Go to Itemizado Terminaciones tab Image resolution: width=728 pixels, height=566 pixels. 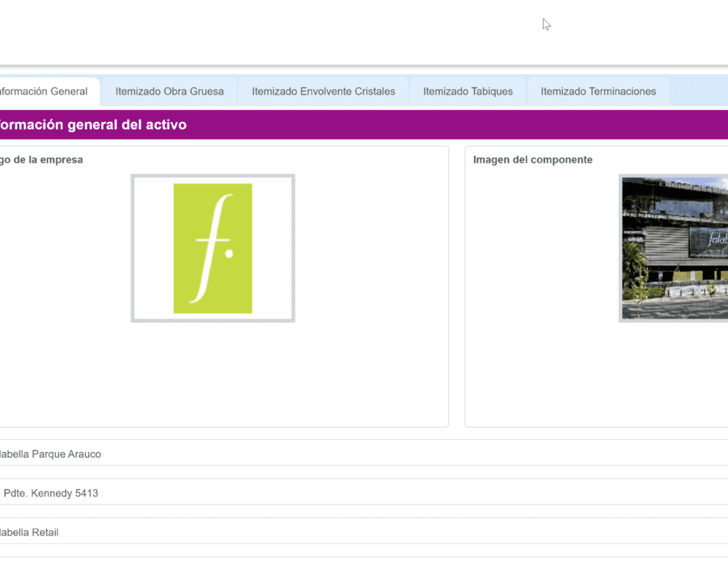point(598,91)
